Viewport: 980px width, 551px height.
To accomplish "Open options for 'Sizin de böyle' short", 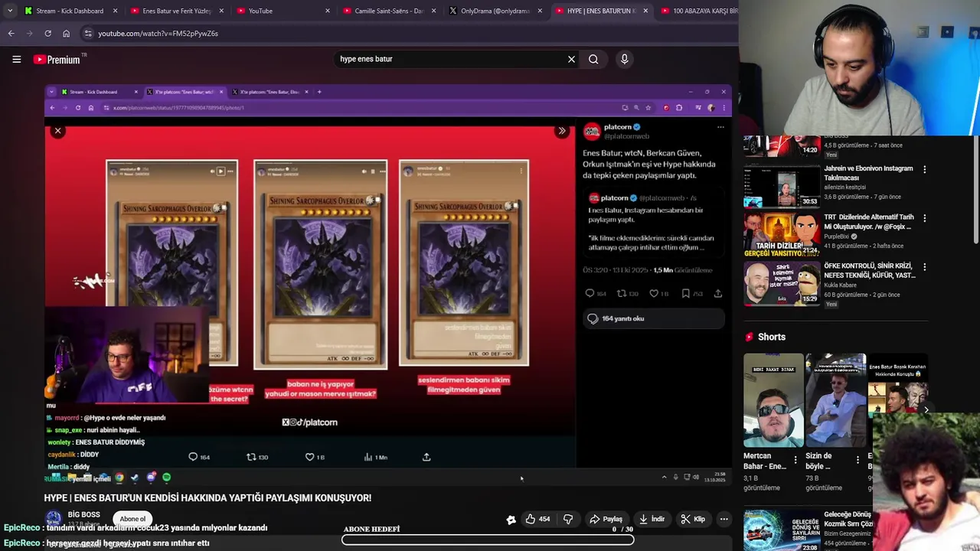I will 857,460.
